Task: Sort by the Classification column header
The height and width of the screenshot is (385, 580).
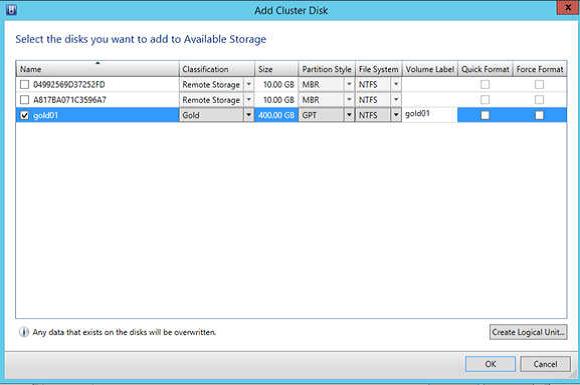Action: point(217,69)
